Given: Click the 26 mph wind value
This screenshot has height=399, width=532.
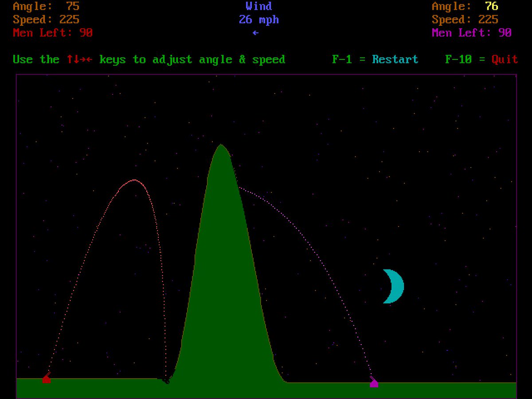Looking at the screenshot, I should pyautogui.click(x=259, y=20).
